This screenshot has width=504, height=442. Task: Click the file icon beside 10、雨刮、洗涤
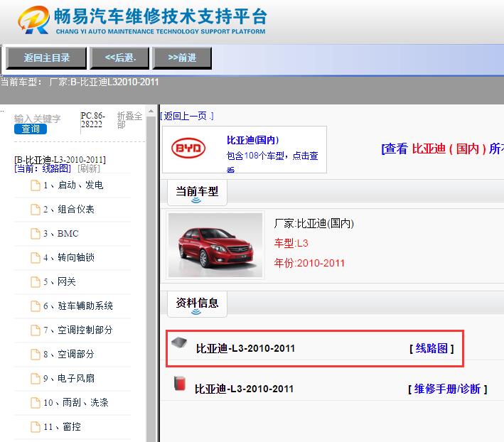(36, 402)
